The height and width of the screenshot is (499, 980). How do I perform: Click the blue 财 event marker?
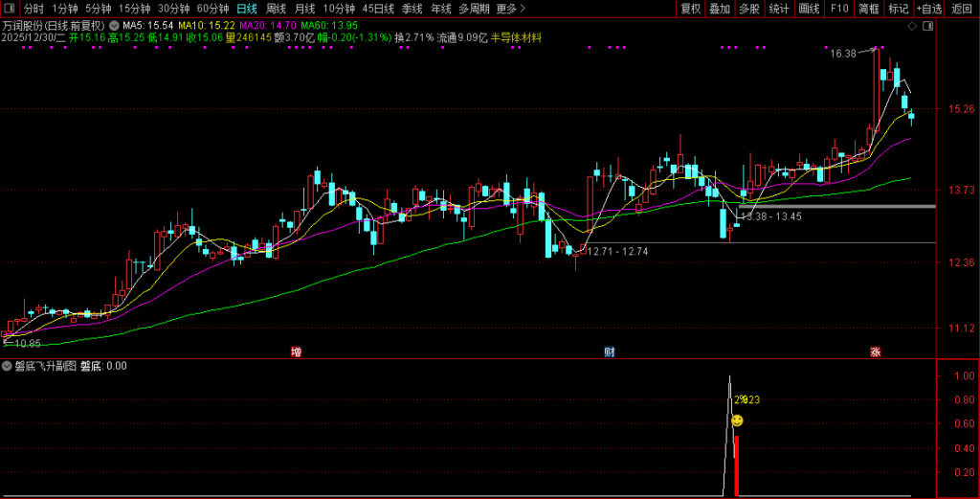point(609,352)
